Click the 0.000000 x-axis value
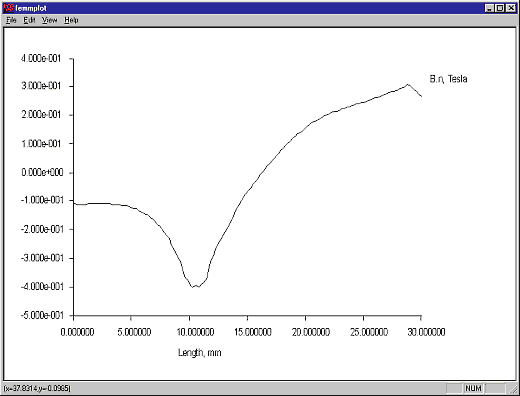This screenshot has width=520, height=396. point(77,332)
